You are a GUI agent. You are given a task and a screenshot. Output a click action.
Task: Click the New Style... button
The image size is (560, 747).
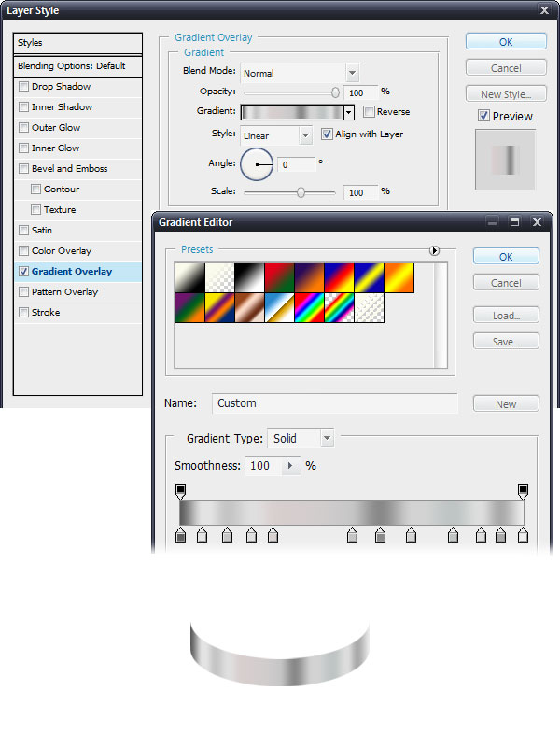tap(506, 94)
